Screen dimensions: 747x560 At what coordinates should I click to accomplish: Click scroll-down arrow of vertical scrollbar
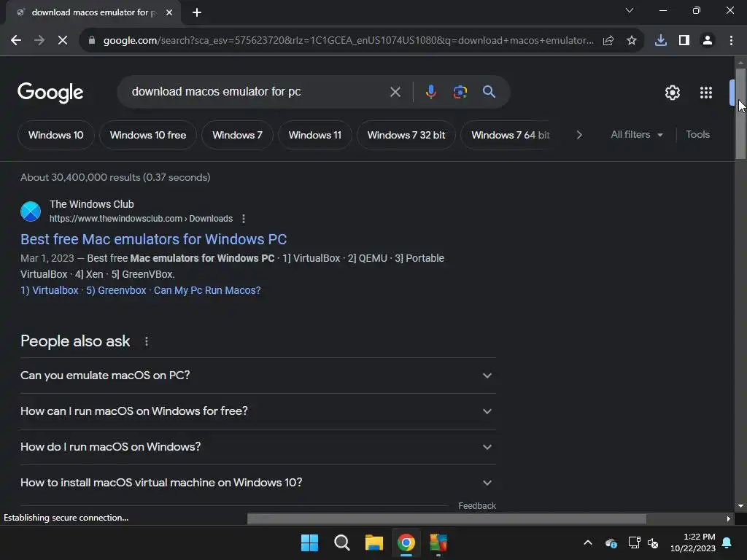point(740,506)
